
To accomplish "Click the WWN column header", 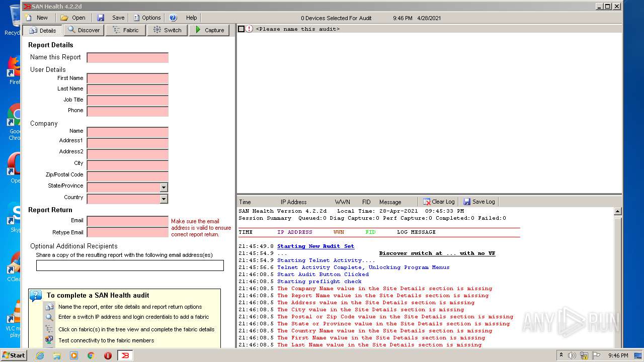I will [343, 202].
